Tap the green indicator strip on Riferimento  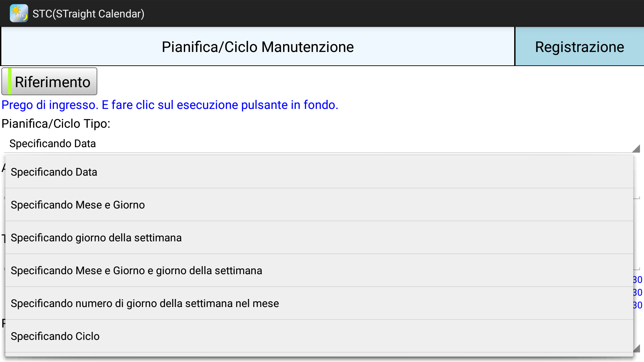[10, 81]
